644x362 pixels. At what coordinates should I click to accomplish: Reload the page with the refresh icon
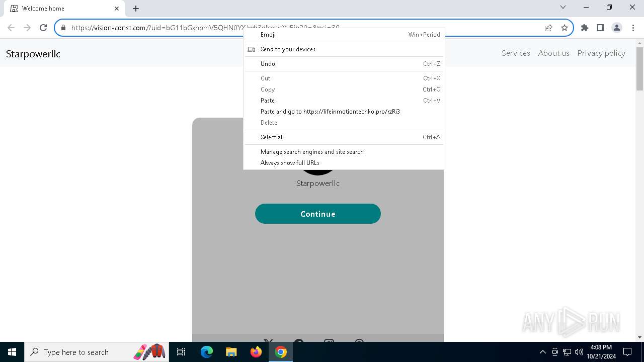[43, 28]
